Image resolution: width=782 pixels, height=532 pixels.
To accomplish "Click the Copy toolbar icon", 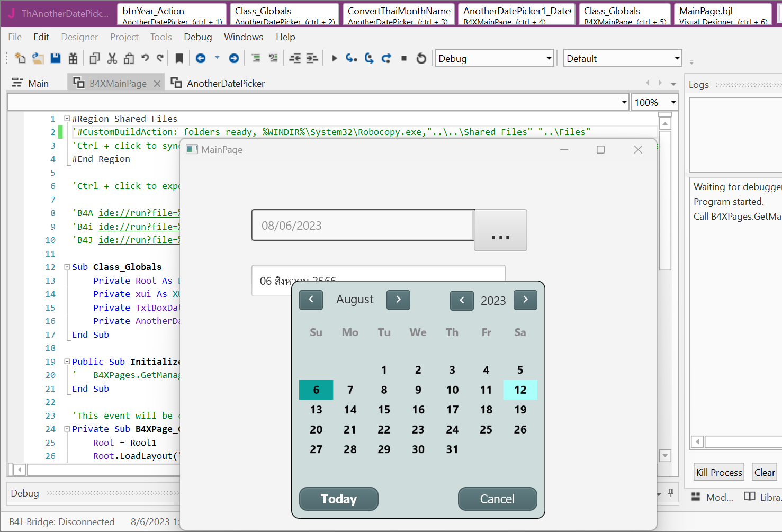I will 95,58.
